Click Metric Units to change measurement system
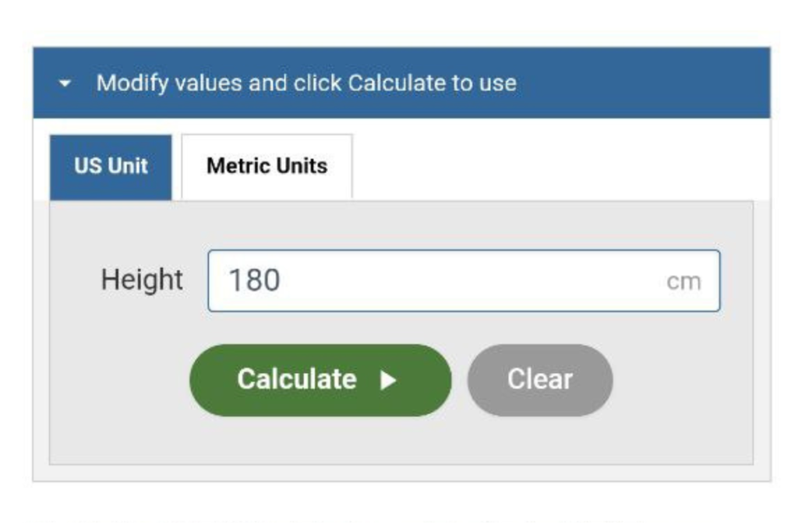The width and height of the screenshot is (798, 532). click(x=266, y=165)
